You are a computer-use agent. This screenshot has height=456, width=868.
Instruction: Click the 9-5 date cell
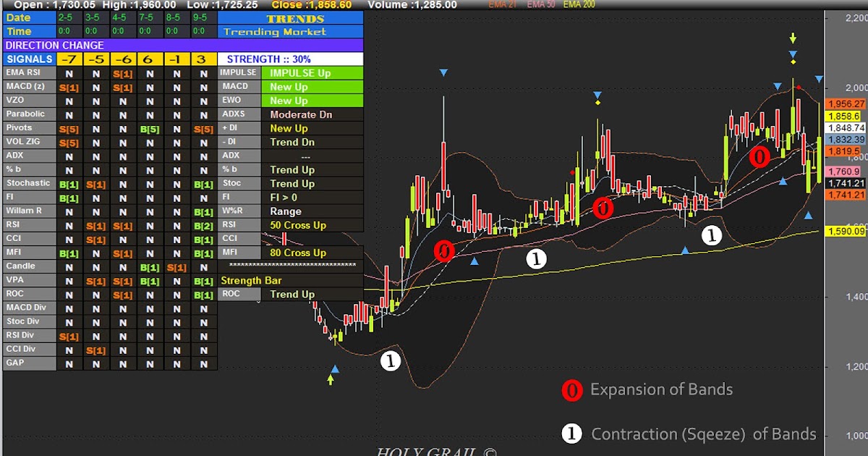pyautogui.click(x=205, y=17)
